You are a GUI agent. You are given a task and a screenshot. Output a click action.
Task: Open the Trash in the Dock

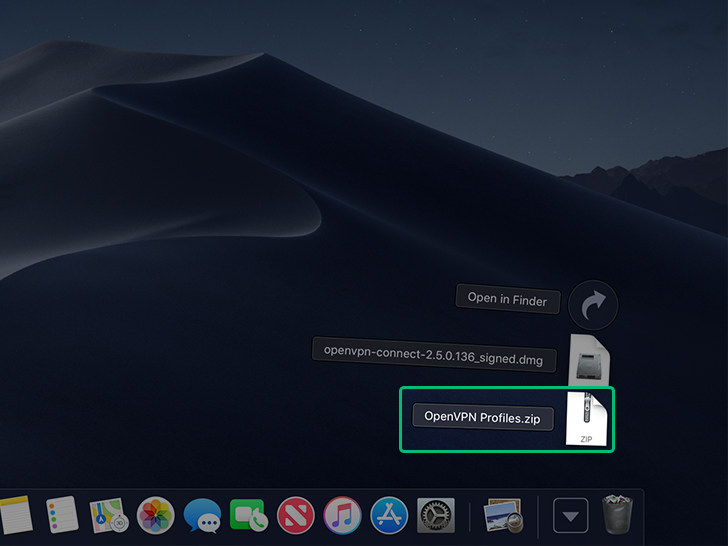(617, 514)
